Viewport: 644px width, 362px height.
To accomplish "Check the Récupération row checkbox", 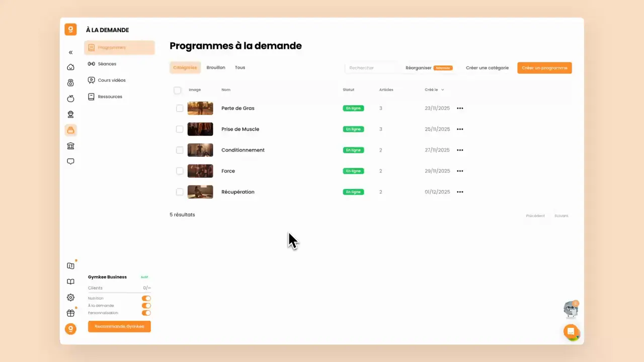I will [180, 192].
